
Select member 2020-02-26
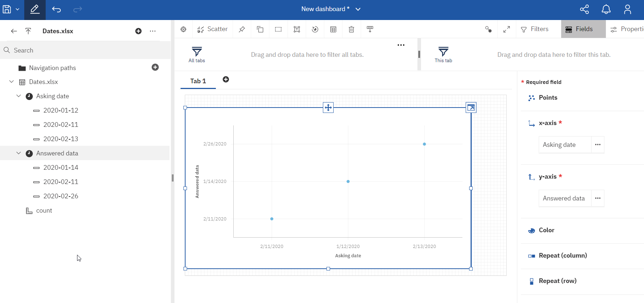[x=61, y=196]
